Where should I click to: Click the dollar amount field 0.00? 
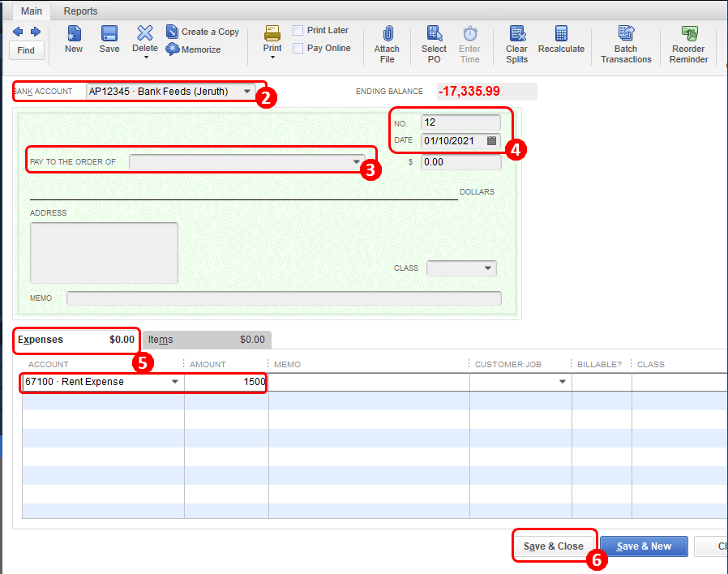(x=460, y=162)
